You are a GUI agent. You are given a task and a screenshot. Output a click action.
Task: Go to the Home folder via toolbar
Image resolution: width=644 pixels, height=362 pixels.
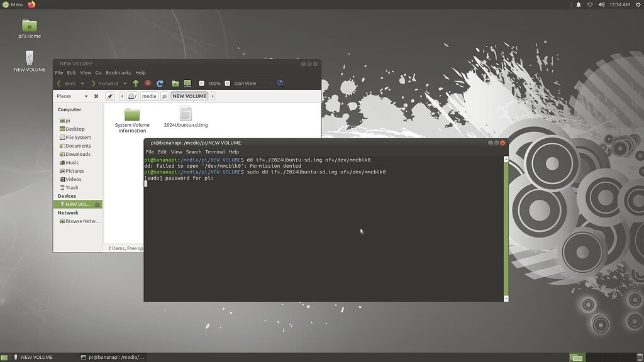tap(175, 83)
